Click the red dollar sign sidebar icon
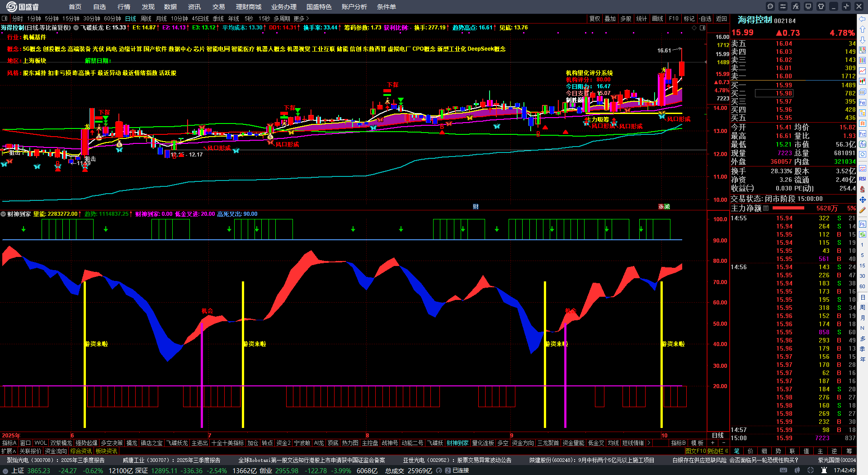Screen dimensions: 868x475 click(x=863, y=189)
